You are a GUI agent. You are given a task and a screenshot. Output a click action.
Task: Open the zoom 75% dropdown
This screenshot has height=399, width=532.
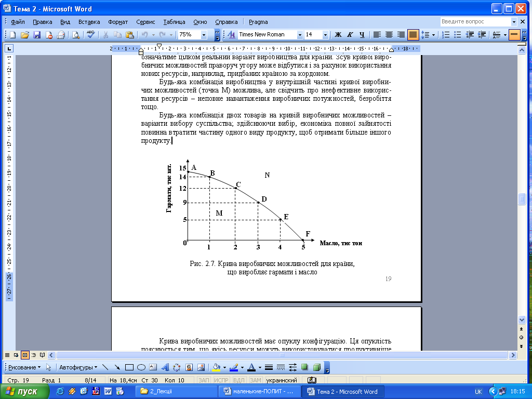pos(204,35)
